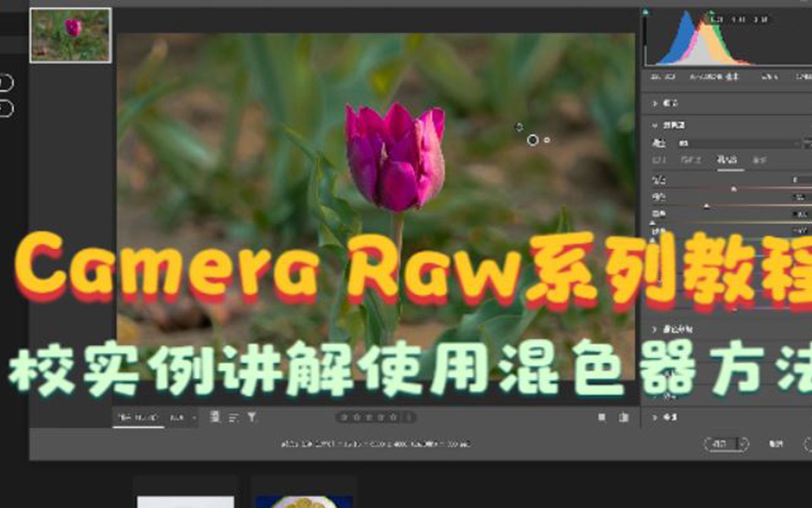Image resolution: width=812 pixels, height=508 pixels.
Task: Set a five-star rating
Action: [x=393, y=417]
